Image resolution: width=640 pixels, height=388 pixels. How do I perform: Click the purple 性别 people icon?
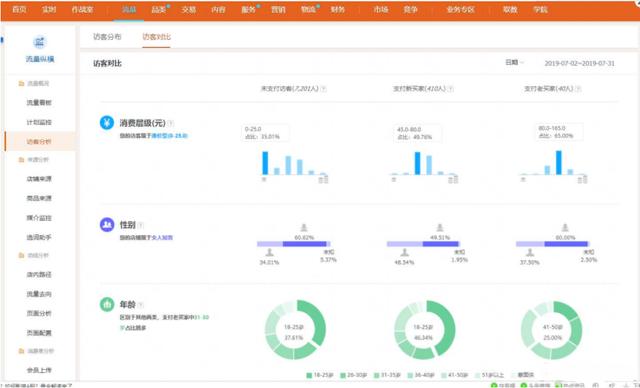pyautogui.click(x=107, y=224)
